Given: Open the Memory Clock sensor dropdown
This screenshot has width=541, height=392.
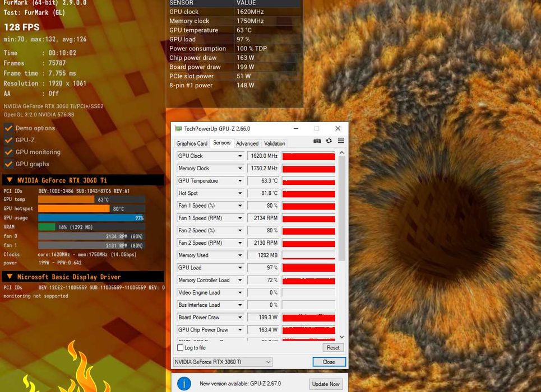Looking at the screenshot, I should 240,168.
